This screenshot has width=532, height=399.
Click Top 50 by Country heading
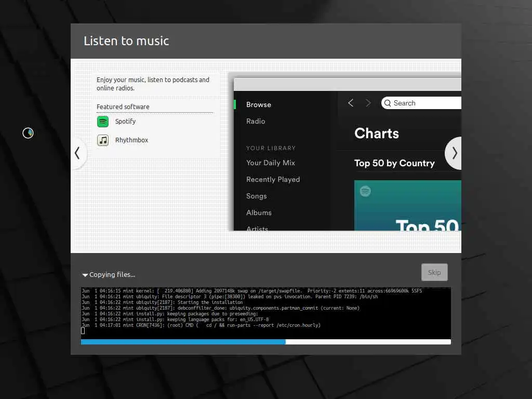click(394, 163)
